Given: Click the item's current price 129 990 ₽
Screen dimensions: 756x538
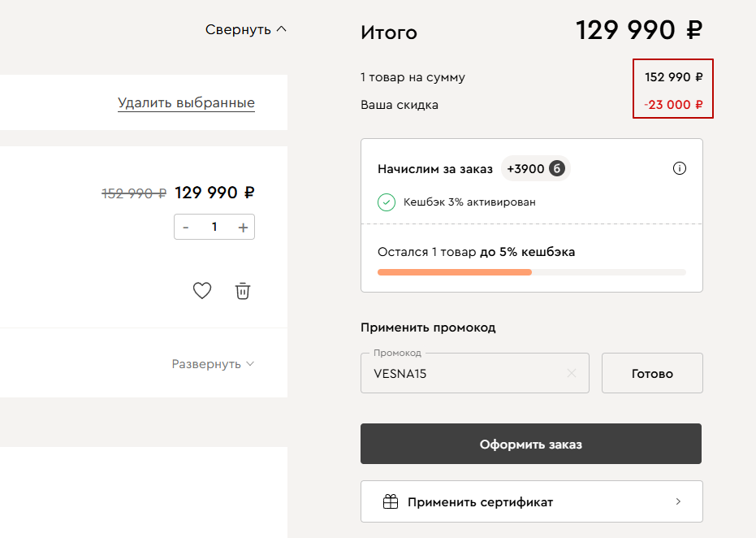Looking at the screenshot, I should (x=214, y=193).
